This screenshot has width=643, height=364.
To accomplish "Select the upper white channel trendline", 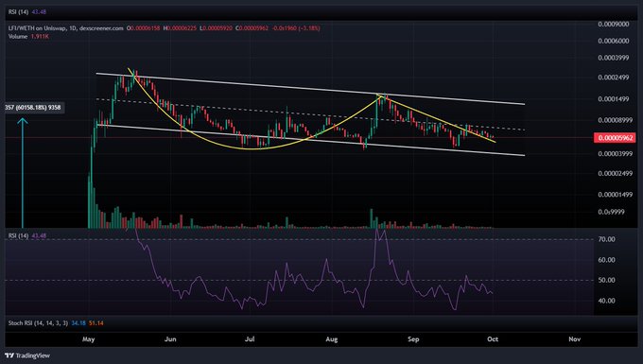I will (x=310, y=89).
